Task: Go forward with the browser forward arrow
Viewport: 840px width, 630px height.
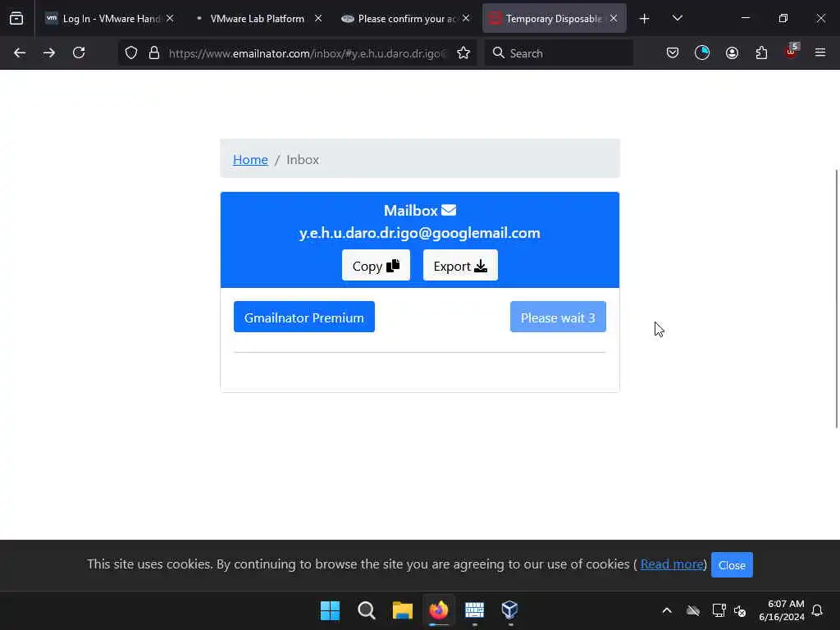Action: [x=49, y=52]
